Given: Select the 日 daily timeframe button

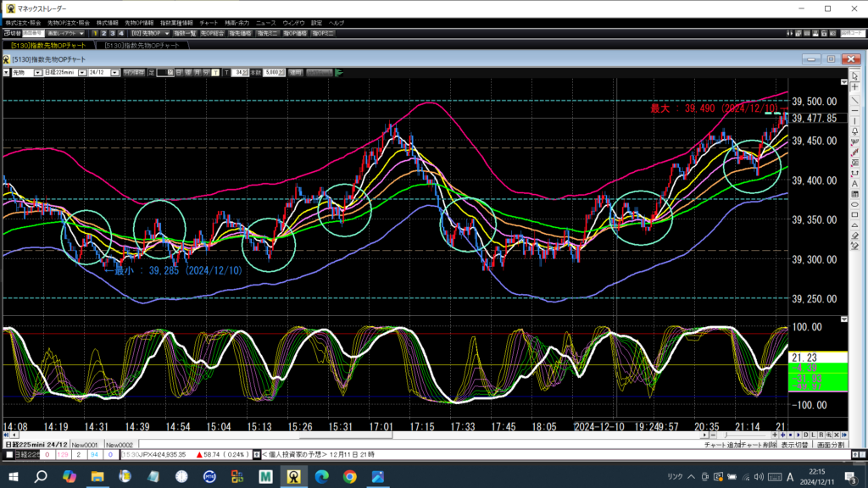Looking at the screenshot, I should (x=180, y=73).
